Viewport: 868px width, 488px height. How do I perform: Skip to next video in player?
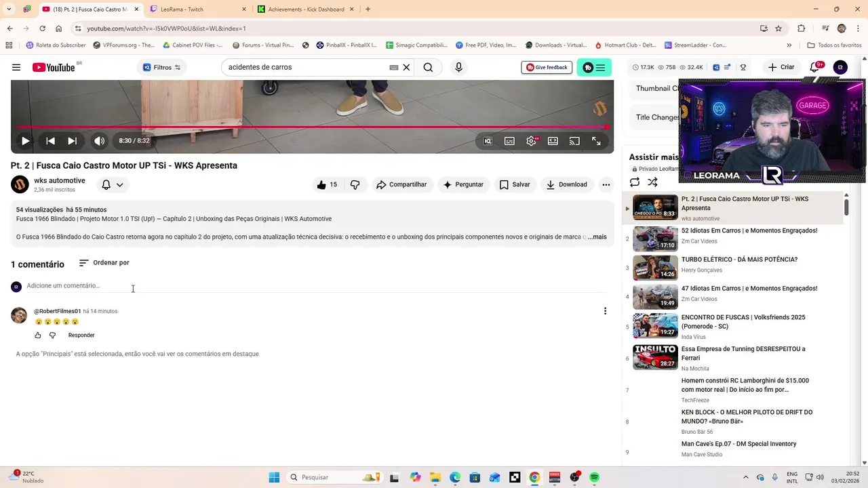point(72,141)
